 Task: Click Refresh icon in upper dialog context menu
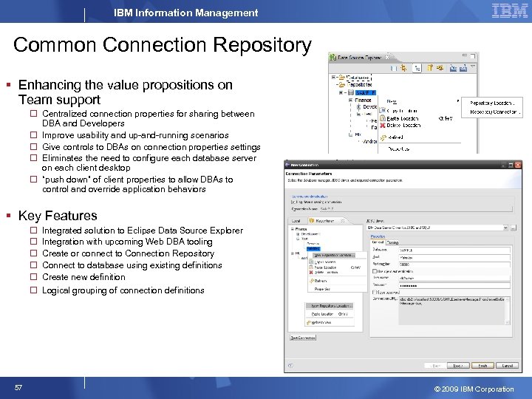312,281
